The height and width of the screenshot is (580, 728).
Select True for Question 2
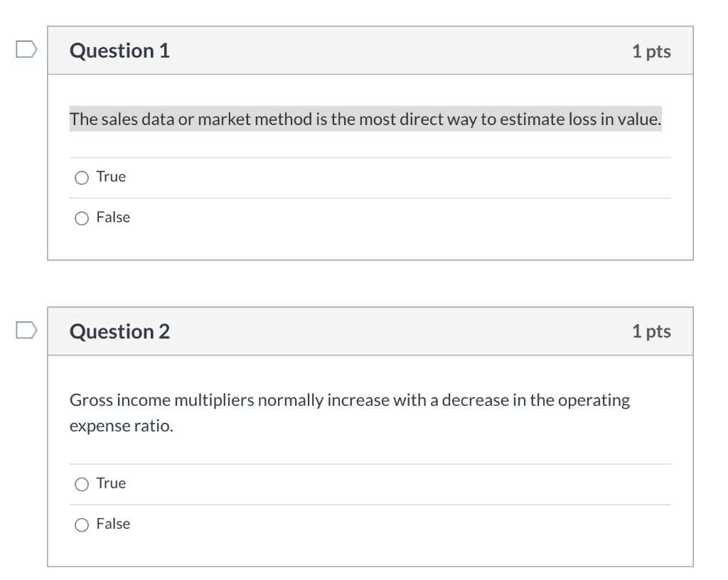[82, 483]
